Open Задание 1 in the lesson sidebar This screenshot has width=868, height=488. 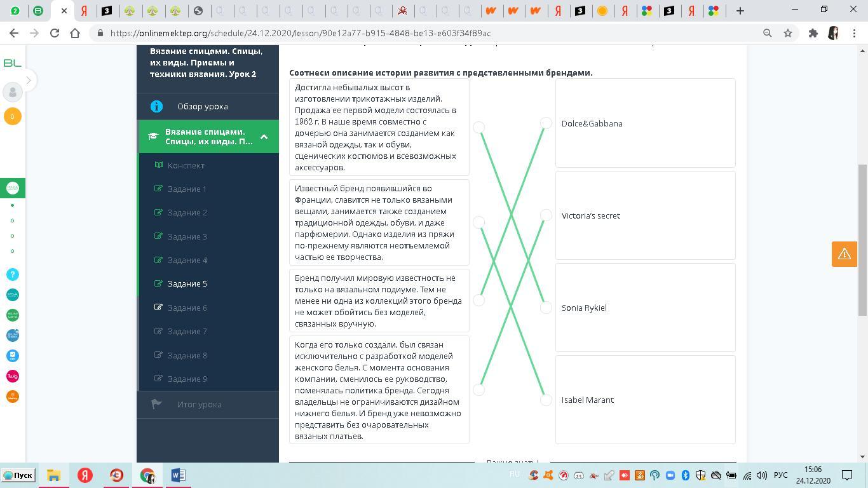[187, 189]
